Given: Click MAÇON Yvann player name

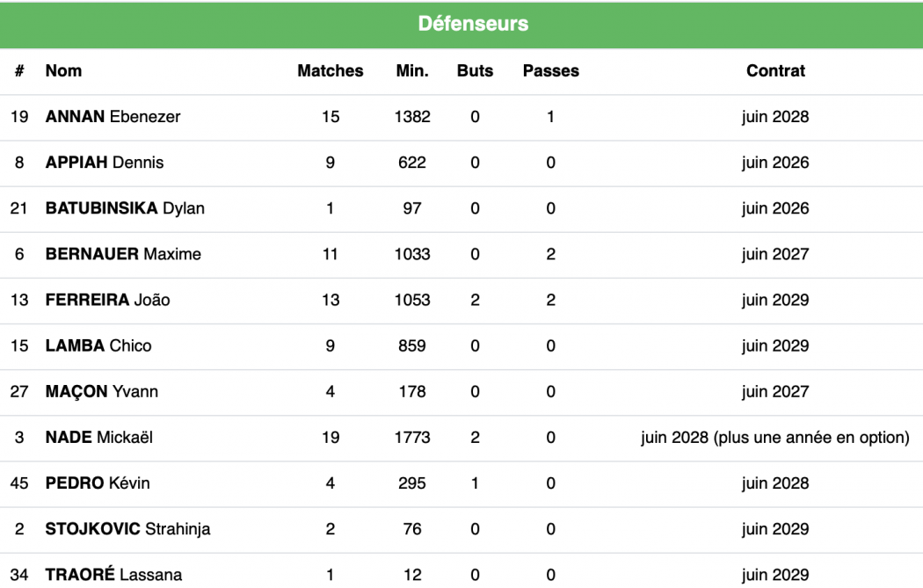Looking at the screenshot, I should [102, 391].
